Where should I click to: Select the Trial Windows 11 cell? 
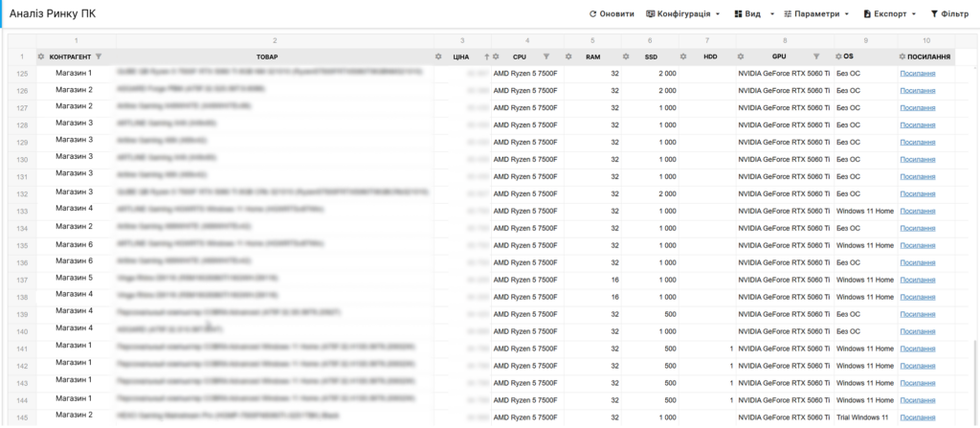tap(865, 417)
